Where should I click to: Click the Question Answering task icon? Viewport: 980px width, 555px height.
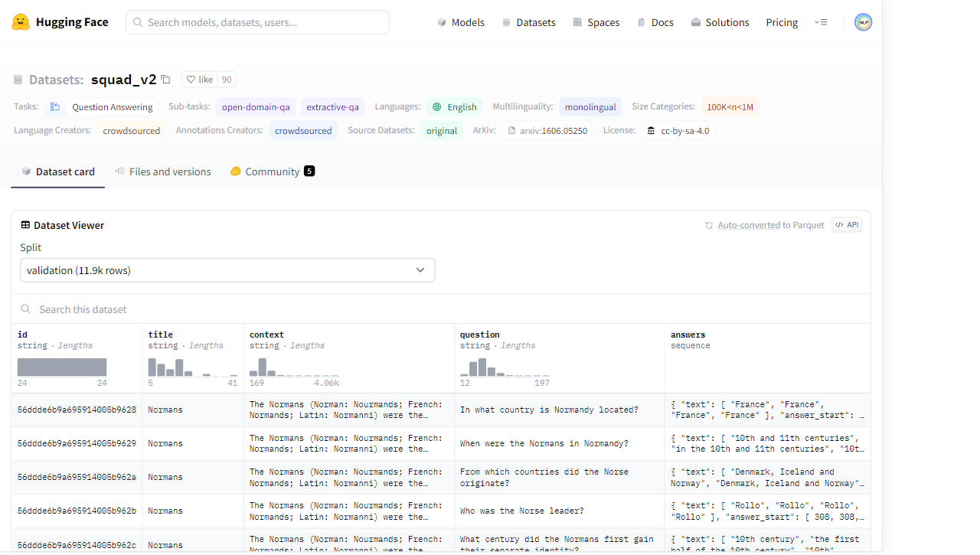tap(55, 107)
